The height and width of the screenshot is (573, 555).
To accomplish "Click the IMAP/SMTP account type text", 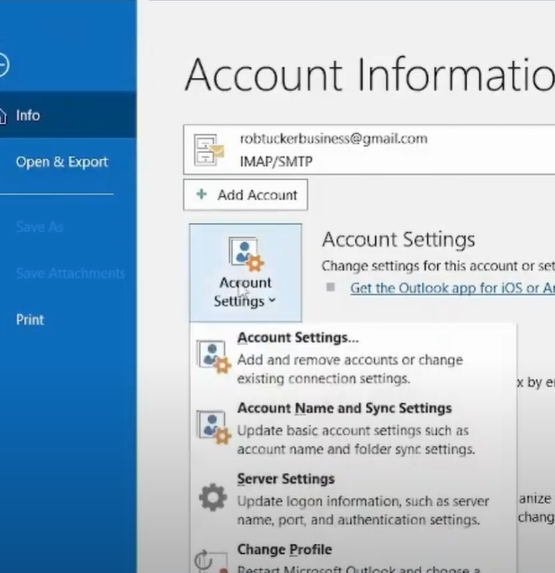I will point(276,162).
